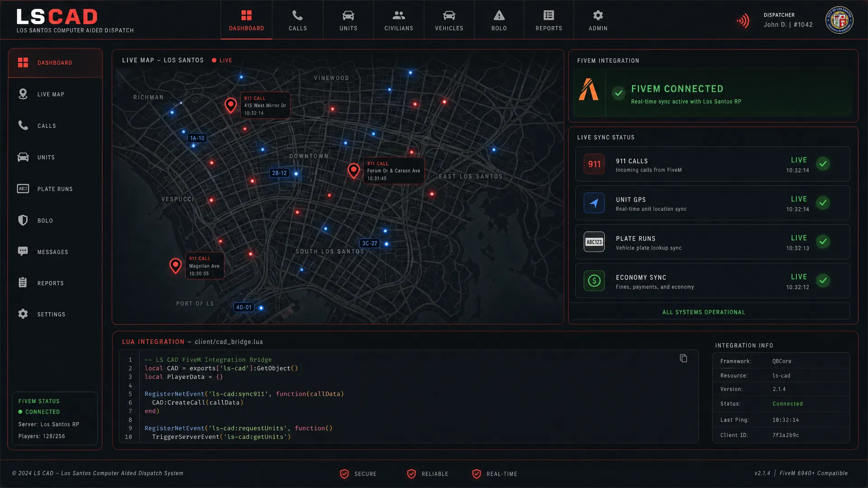Select unit marker 4D-01 on map
This screenshot has width=868, height=488.
click(244, 307)
